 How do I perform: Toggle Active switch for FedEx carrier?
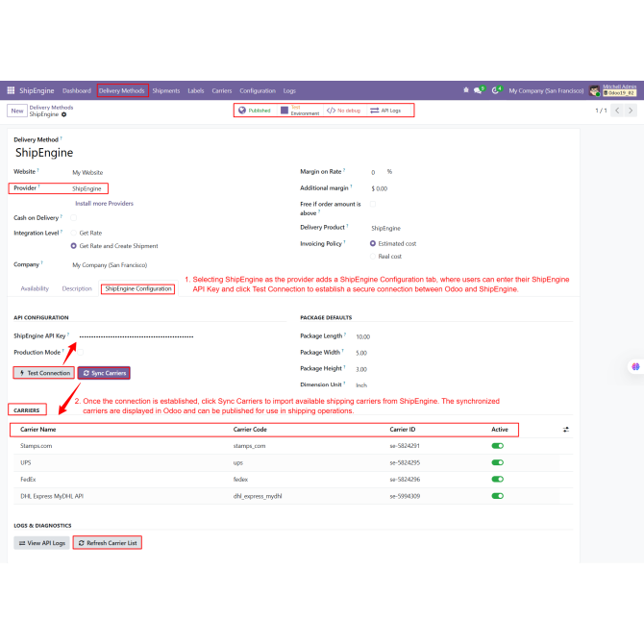[497, 480]
